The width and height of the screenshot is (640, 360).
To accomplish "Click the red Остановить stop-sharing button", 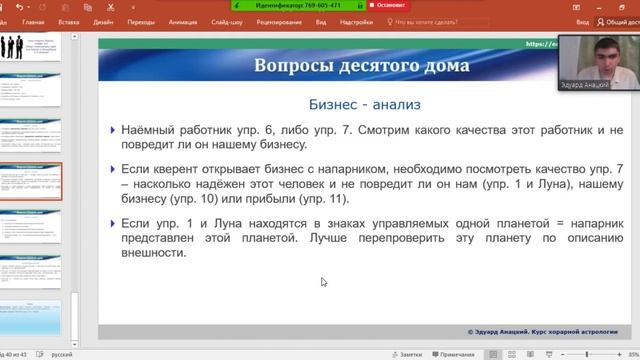I will click(388, 5).
